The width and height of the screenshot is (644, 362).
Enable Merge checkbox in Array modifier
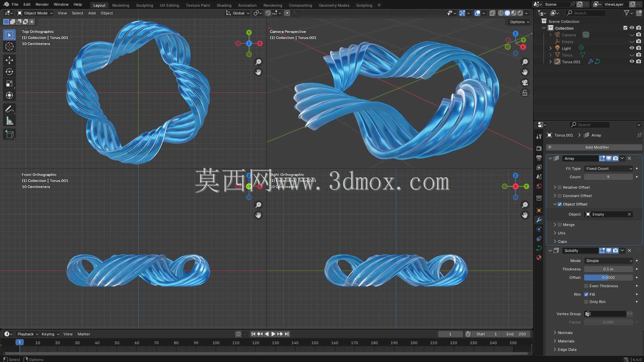point(560,225)
